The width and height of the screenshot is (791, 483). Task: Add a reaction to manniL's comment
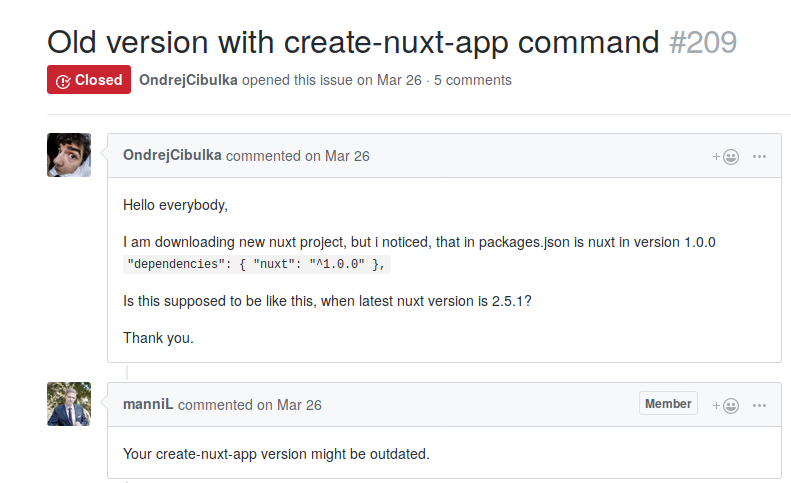726,405
